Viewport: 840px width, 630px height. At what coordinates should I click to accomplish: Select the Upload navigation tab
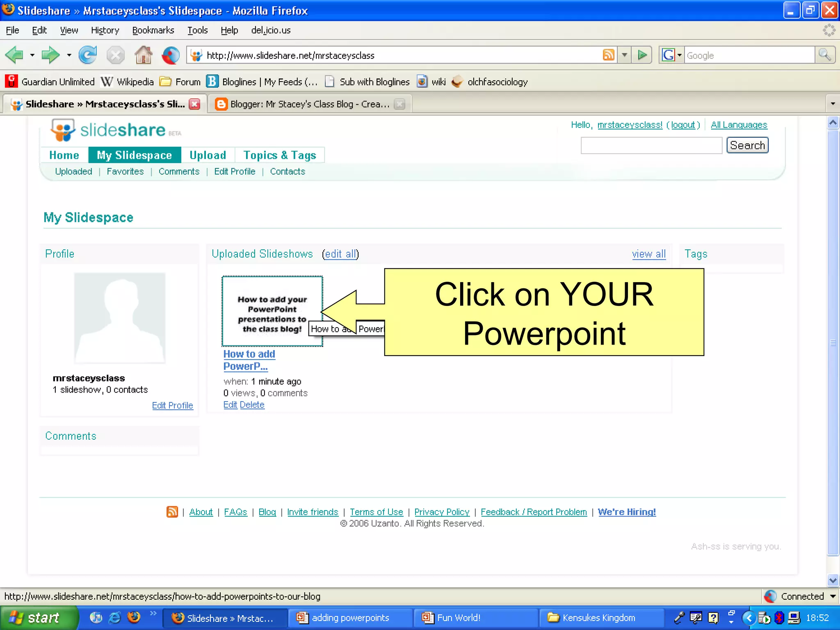tap(208, 155)
